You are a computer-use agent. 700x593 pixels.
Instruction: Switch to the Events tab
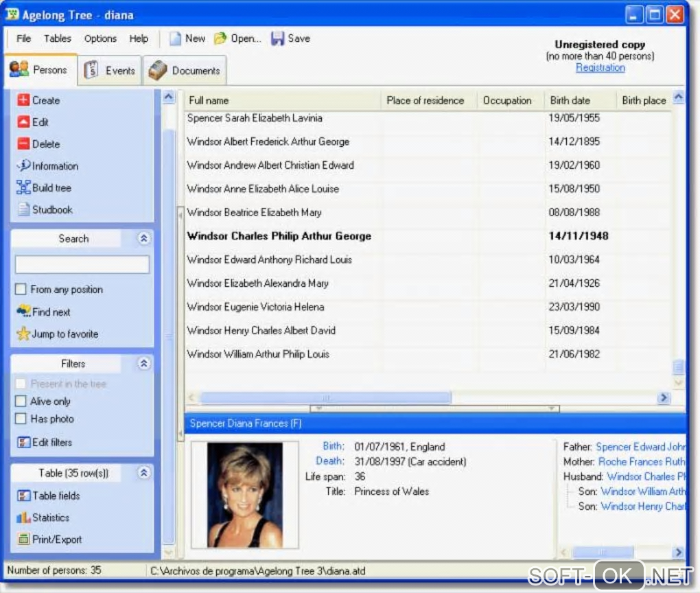tap(110, 71)
